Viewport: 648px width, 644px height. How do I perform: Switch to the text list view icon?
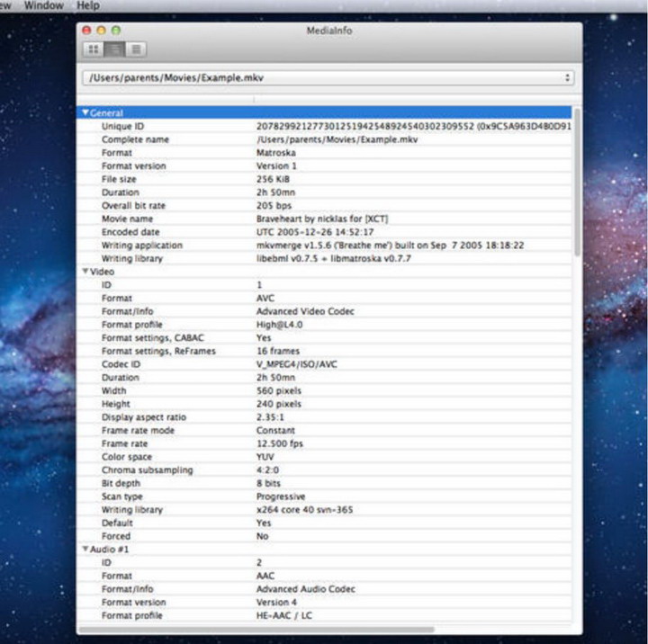pos(136,49)
